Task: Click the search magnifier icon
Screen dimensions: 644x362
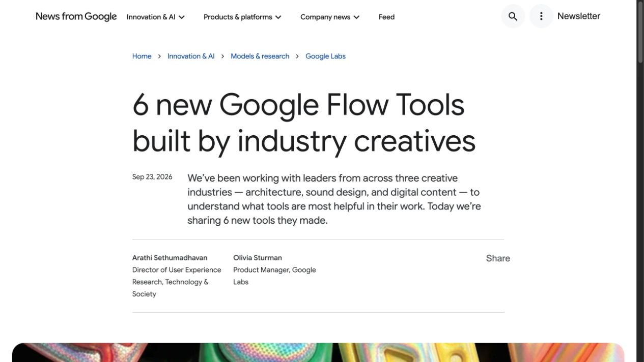Action: (x=513, y=16)
